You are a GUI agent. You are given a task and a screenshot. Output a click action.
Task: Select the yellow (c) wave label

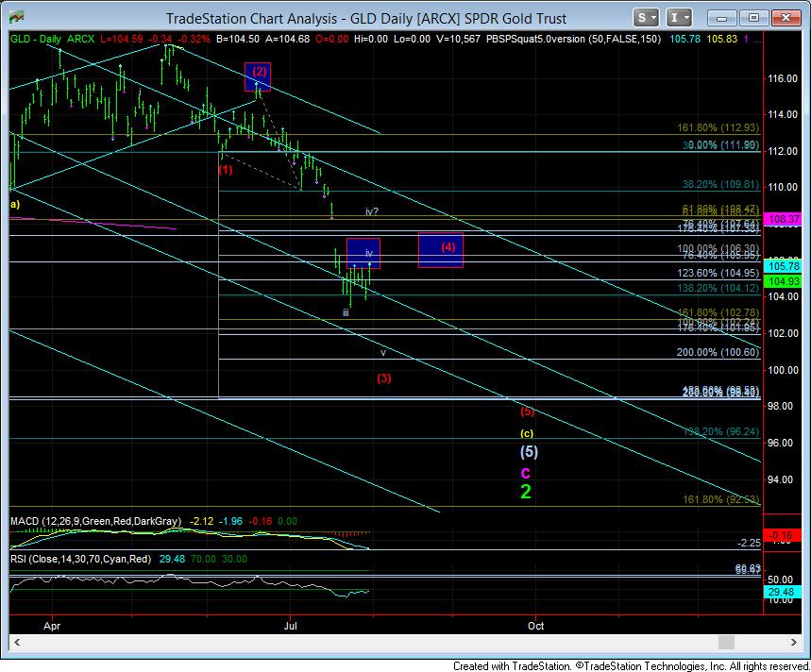[x=527, y=433]
